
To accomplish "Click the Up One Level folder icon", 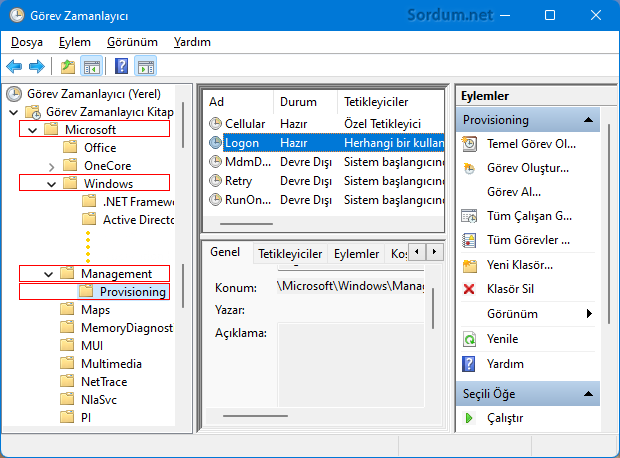I will pyautogui.click(x=68, y=66).
